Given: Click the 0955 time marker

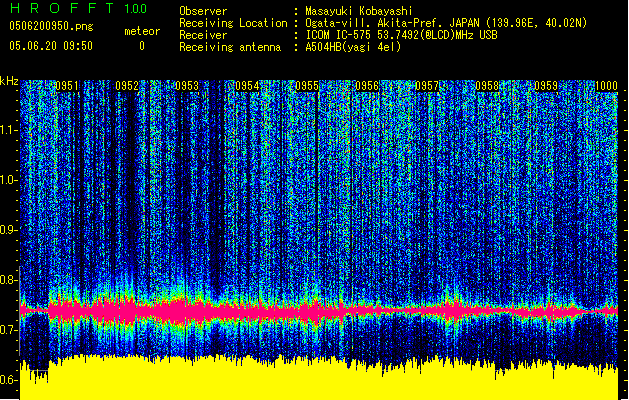Looking at the screenshot, I should 306,87.
